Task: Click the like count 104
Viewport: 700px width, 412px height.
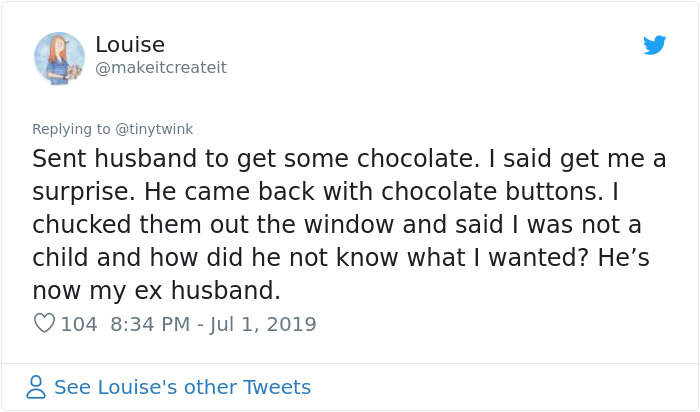Action: pyautogui.click(x=79, y=324)
